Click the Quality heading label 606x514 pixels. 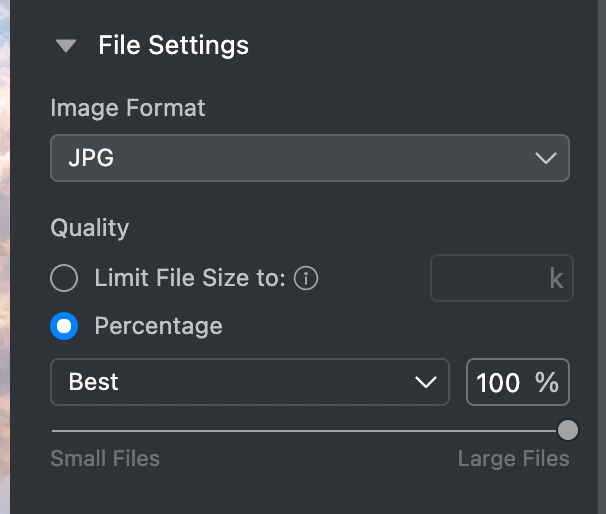pyautogui.click(x=90, y=228)
